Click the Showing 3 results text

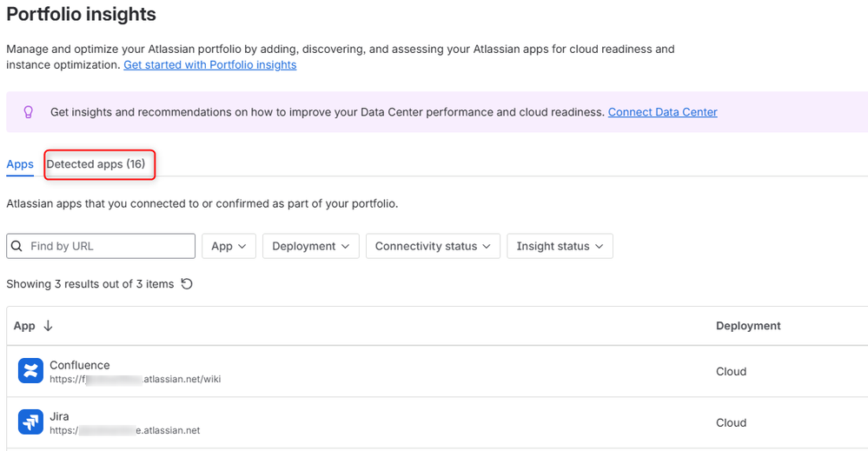coord(90,284)
